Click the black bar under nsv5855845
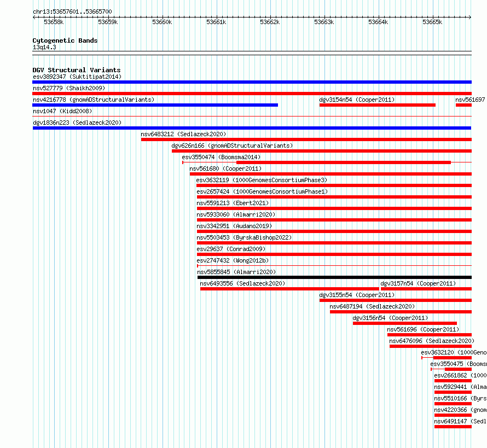Viewport: 487px width, 448px height. [334, 277]
